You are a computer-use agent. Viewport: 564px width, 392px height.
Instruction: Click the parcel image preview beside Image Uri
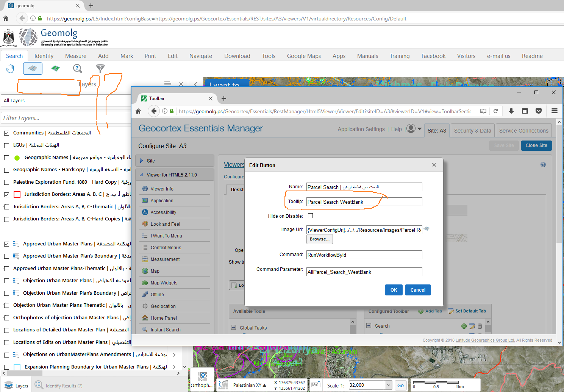427,229
